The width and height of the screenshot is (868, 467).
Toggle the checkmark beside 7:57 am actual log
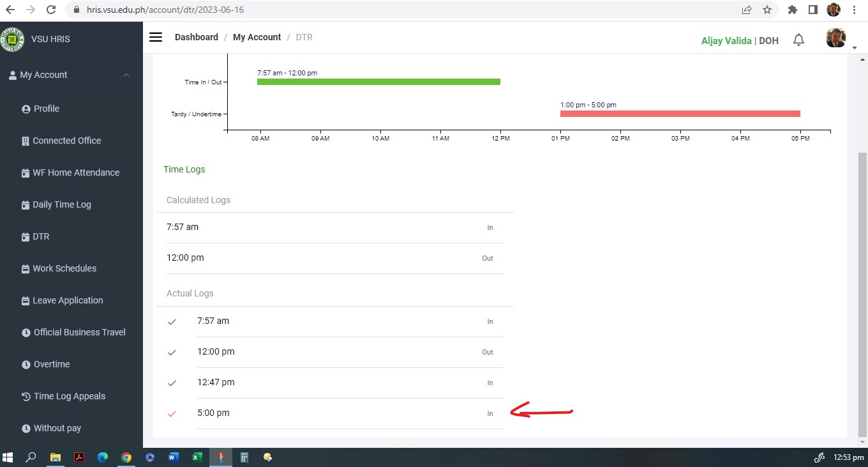tap(172, 322)
